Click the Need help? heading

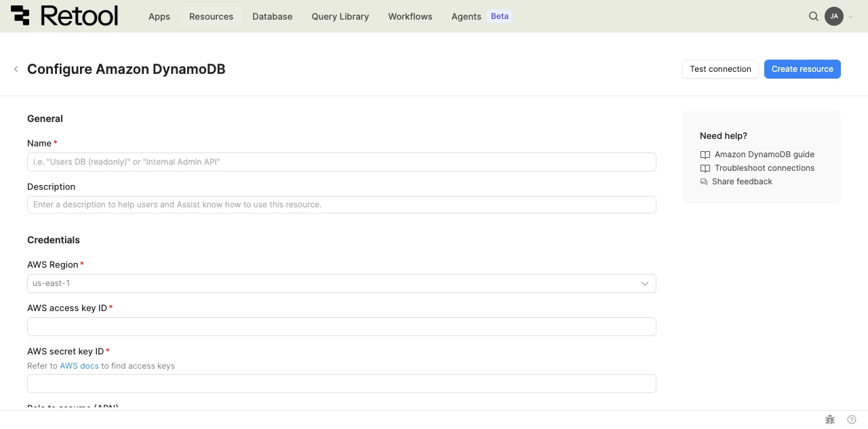724,136
